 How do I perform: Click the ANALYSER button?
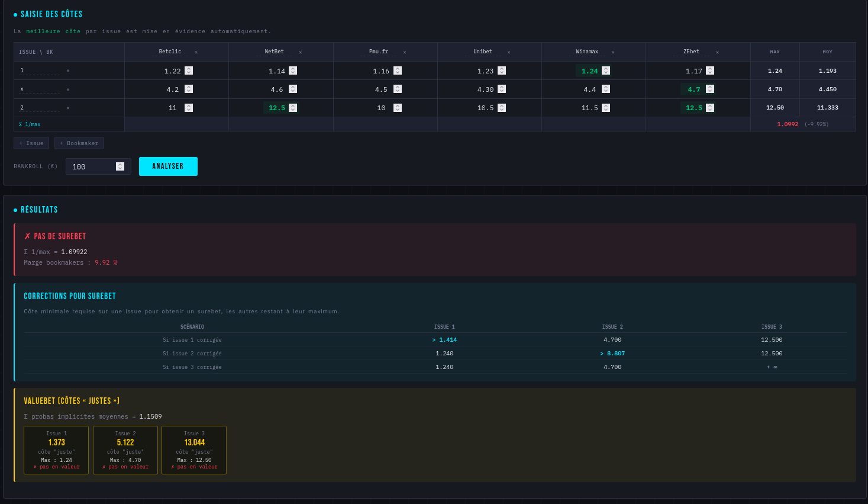168,166
